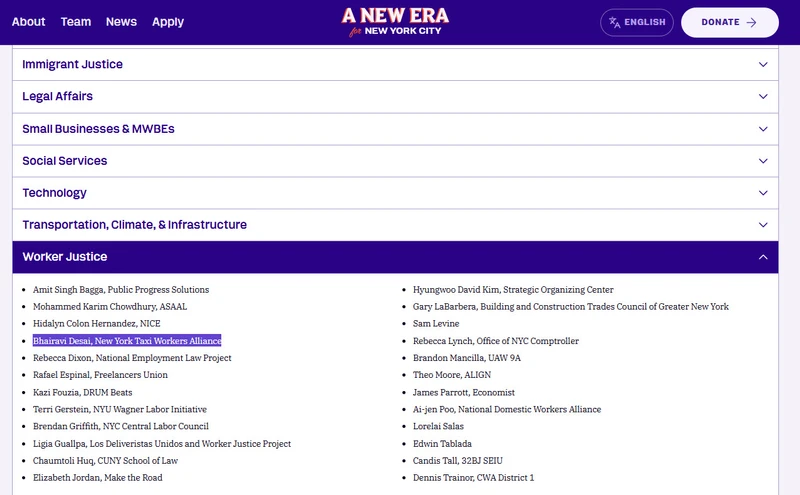Click the Immigrant Justice section title

coord(72,64)
